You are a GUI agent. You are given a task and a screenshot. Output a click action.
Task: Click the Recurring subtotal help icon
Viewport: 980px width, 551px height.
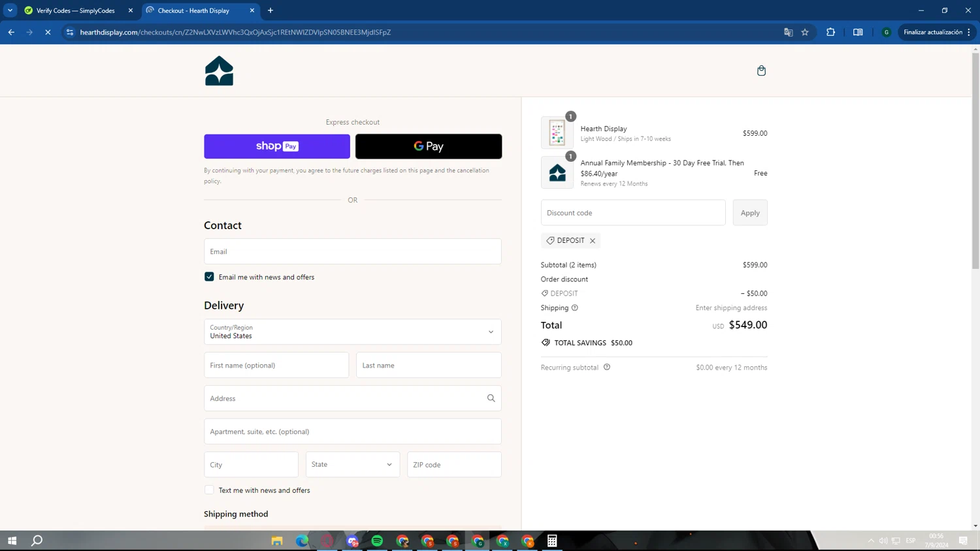pos(607,367)
